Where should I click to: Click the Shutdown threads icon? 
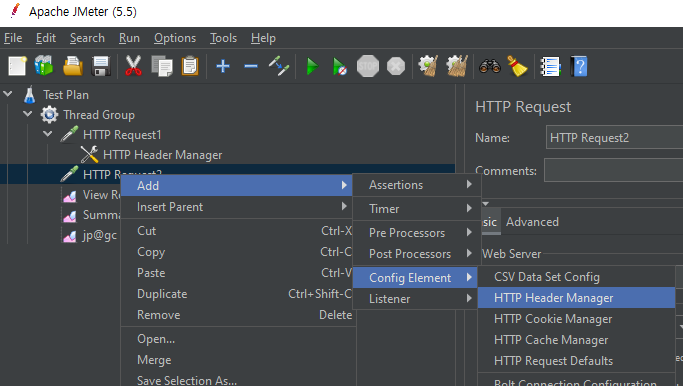tap(396, 66)
